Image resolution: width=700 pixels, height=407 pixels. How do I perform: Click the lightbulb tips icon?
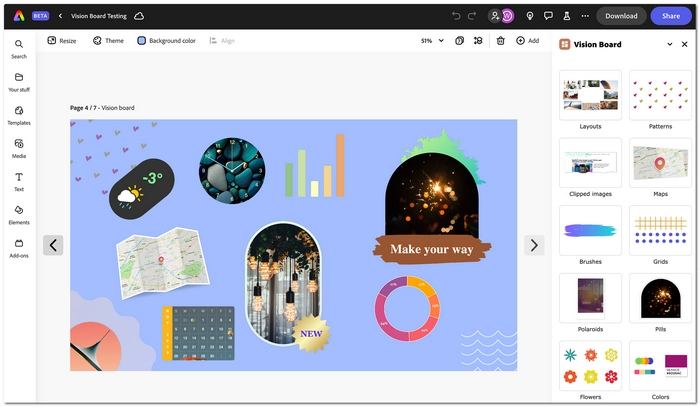click(x=530, y=16)
